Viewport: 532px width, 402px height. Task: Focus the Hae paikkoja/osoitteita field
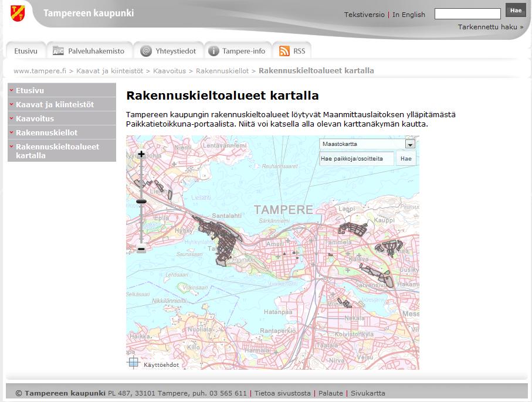357,159
